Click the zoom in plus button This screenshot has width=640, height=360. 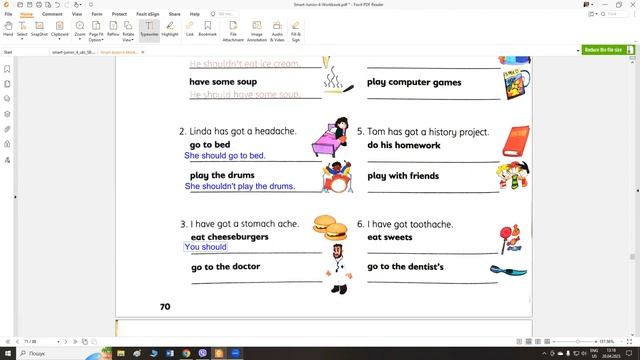coord(596,341)
